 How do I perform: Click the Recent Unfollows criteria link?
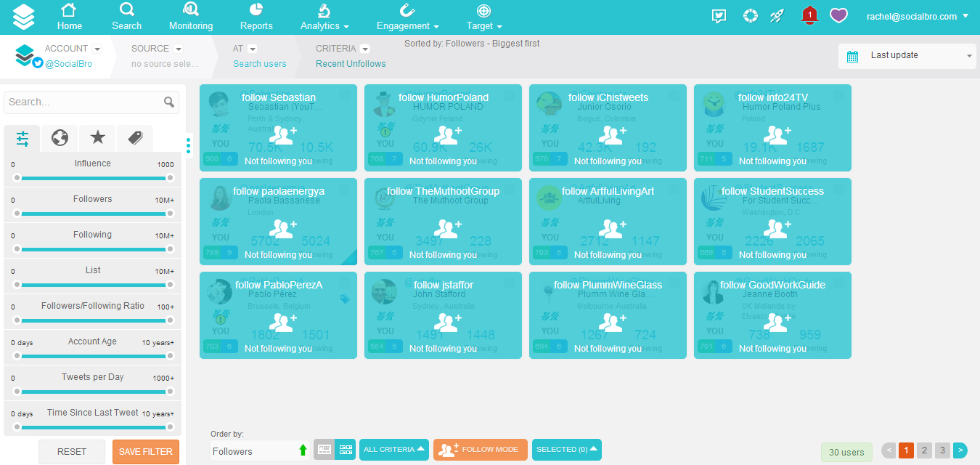pyautogui.click(x=351, y=64)
